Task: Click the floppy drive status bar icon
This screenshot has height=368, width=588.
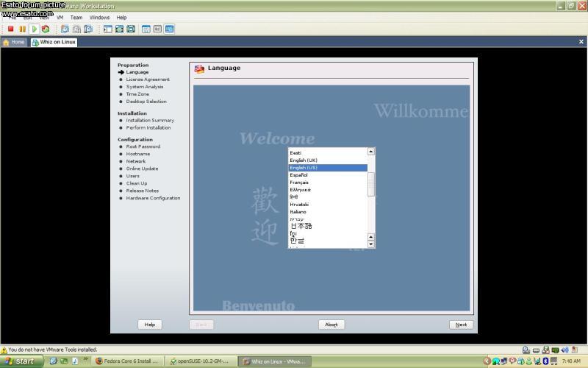Action: pyautogui.click(x=537, y=350)
